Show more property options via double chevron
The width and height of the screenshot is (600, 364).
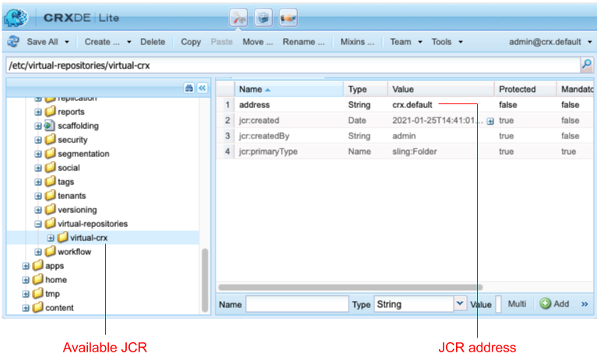tap(584, 304)
